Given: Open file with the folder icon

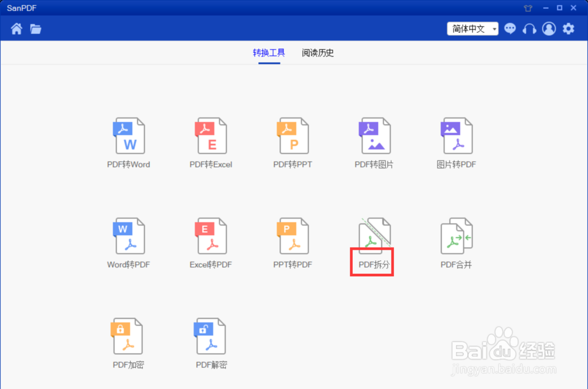Looking at the screenshot, I should point(36,29).
